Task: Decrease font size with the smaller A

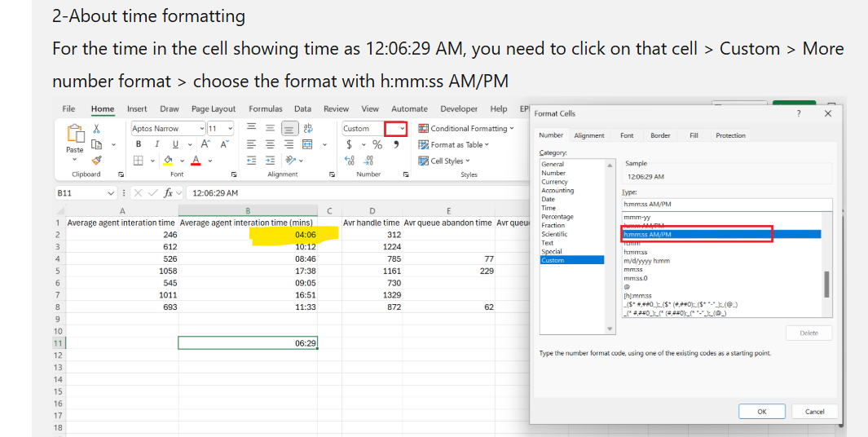Action: [224, 144]
